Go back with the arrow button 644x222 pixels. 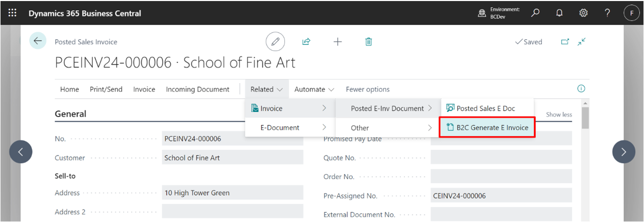(x=38, y=41)
